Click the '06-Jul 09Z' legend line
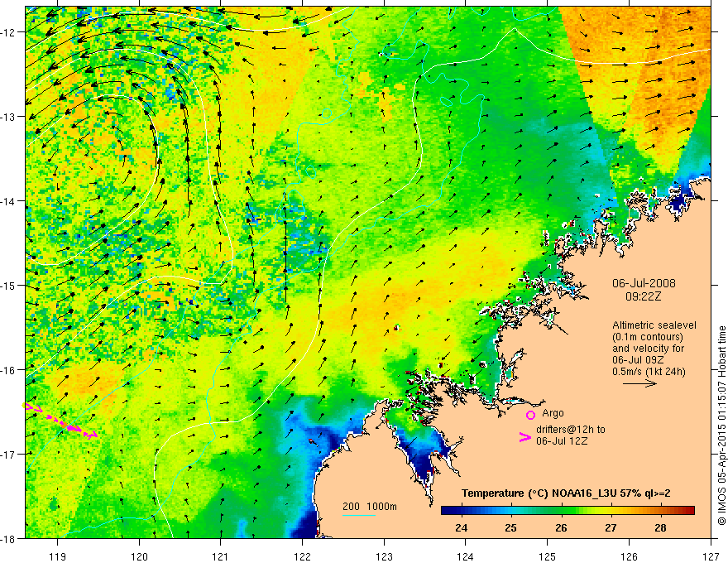 click(x=638, y=360)
